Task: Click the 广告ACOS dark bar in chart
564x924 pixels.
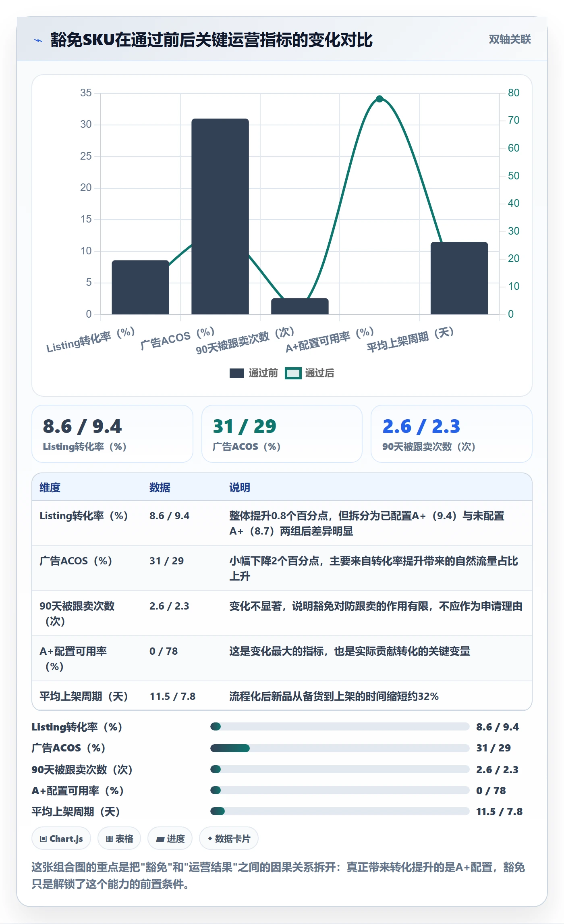Action: pos(220,216)
